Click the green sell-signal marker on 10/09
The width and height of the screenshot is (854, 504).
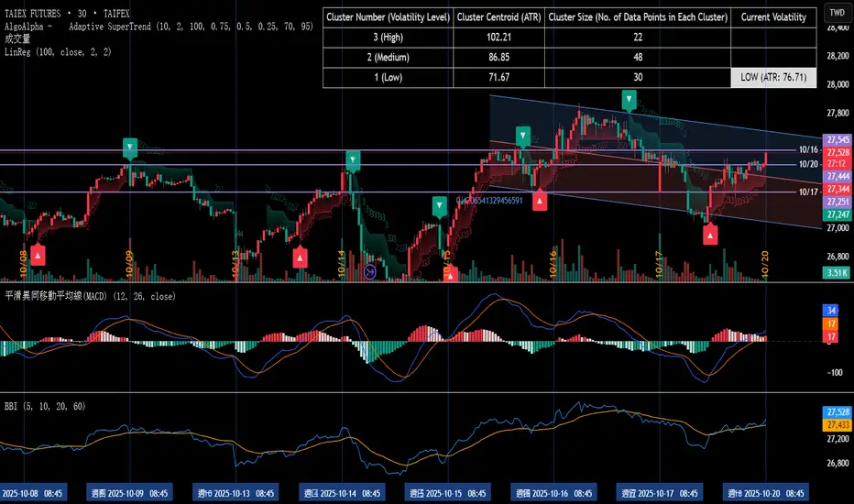pyautogui.click(x=129, y=147)
